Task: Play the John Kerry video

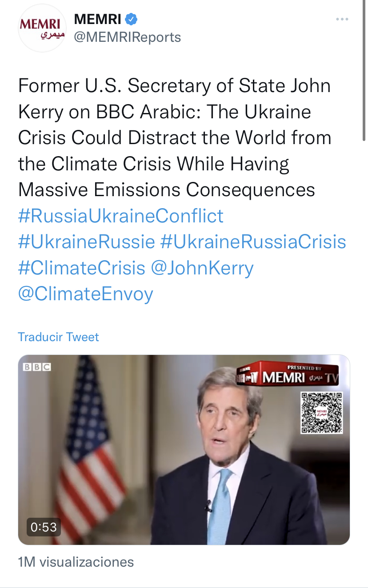Action: [x=184, y=449]
